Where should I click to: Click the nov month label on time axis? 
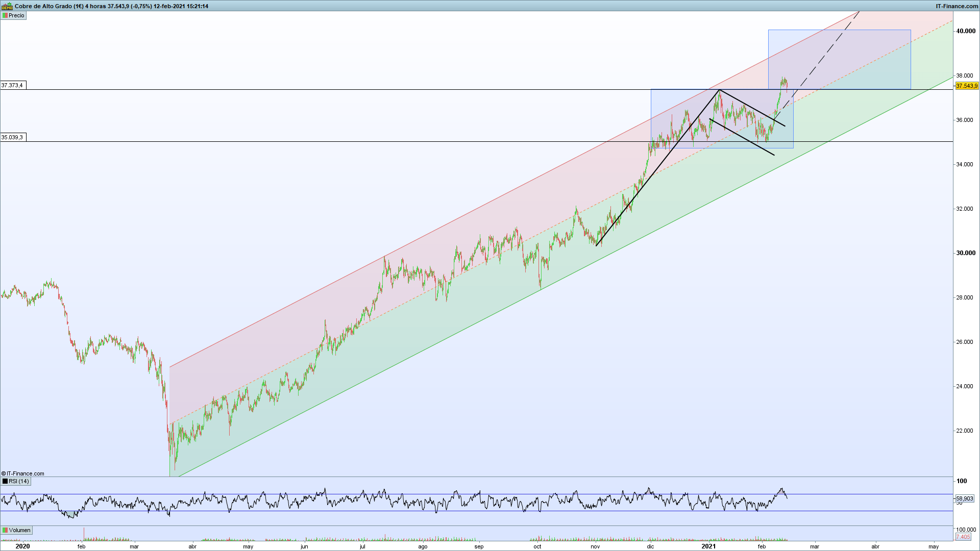[595, 546]
